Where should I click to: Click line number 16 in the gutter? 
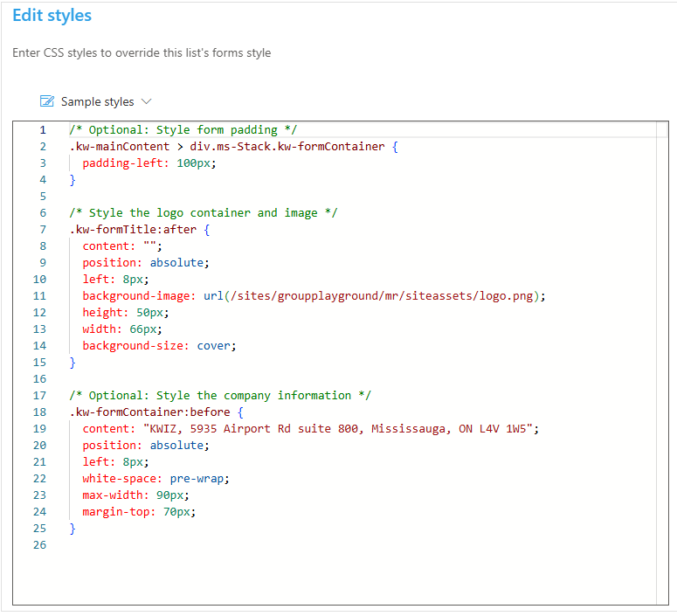point(39,379)
